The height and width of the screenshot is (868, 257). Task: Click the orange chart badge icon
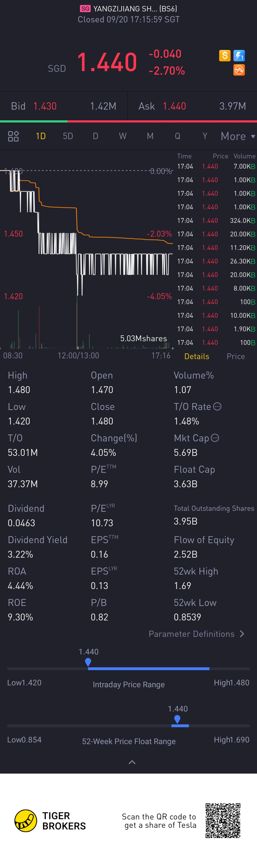[x=239, y=70]
